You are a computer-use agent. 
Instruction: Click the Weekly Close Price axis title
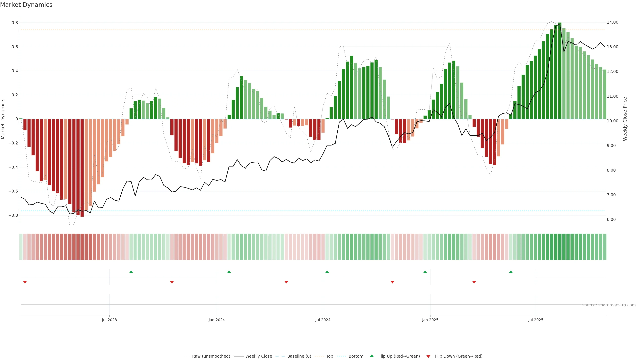(x=625, y=119)
